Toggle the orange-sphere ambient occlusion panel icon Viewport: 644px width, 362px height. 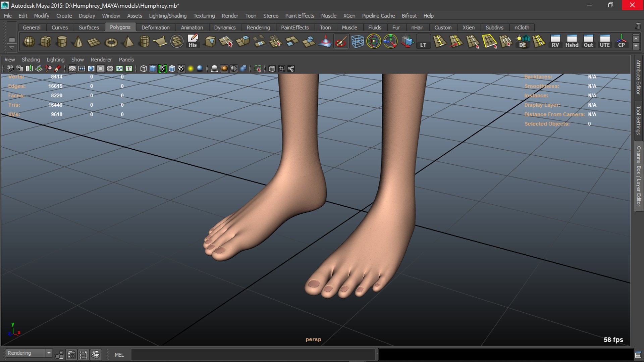click(x=224, y=69)
